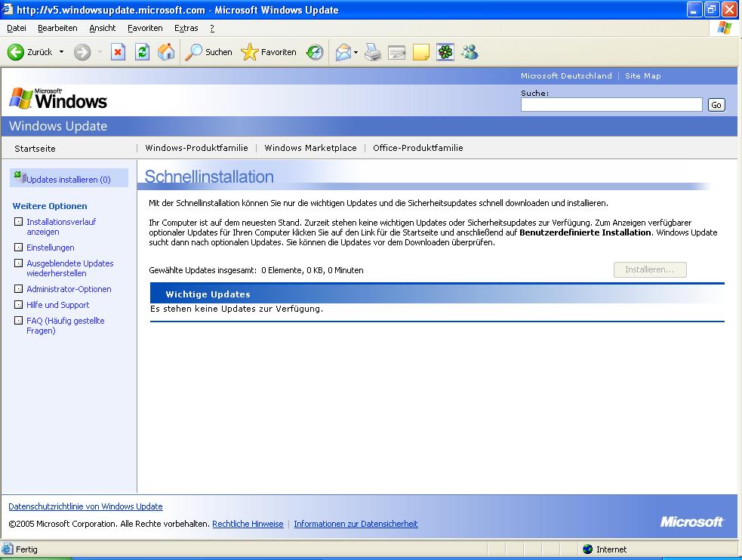Print the page with printer icon
Screen dimensions: 742x560
click(373, 52)
